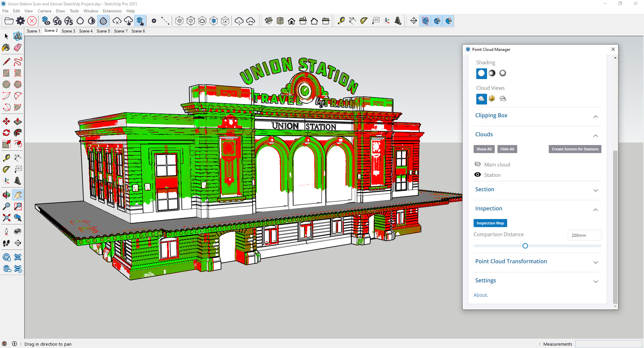Click the point cloud visibility eye toolbar icon
This screenshot has width=644, height=348.
(46, 21)
